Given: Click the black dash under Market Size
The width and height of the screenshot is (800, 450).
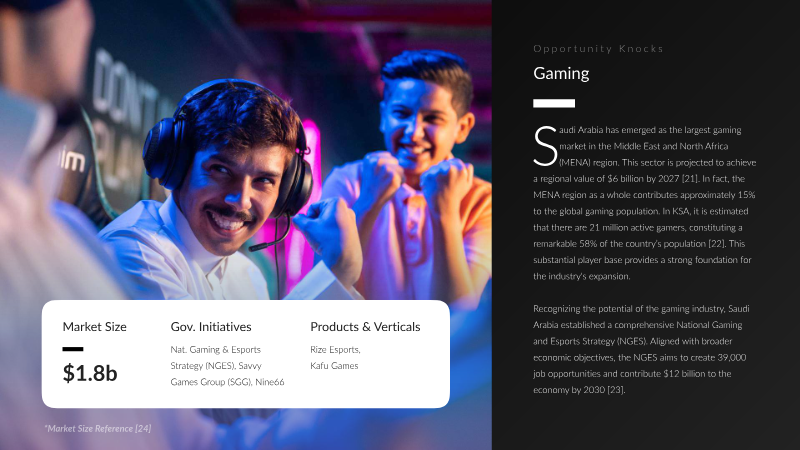Looking at the screenshot, I should tap(72, 349).
